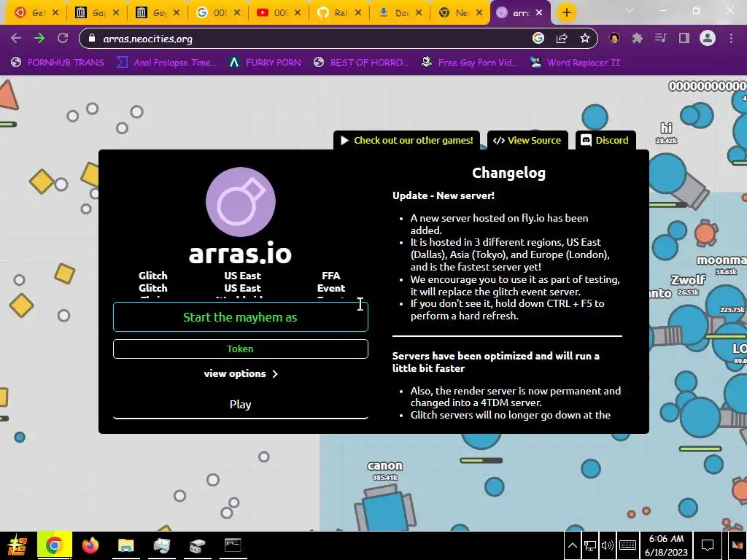The width and height of the screenshot is (747, 560).
Task: Open Chrome from the taskbar
Action: 54,545
